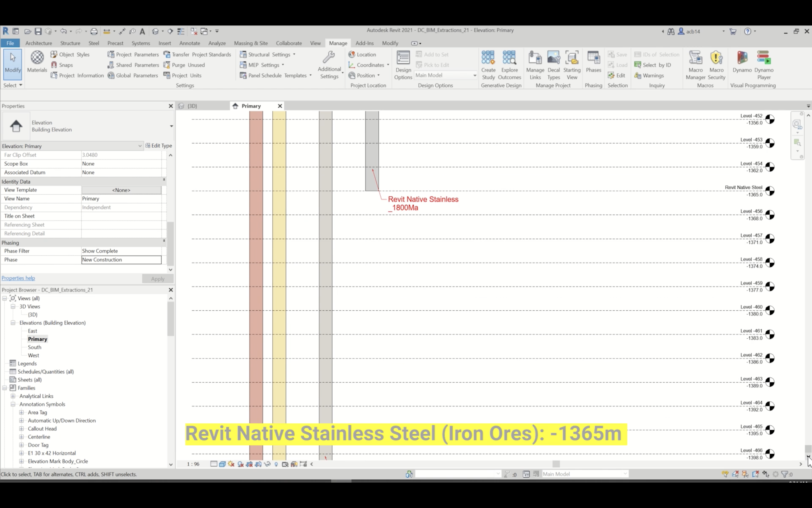The width and height of the screenshot is (812, 508).
Task: Open the Select panel dropdown
Action: pos(13,85)
